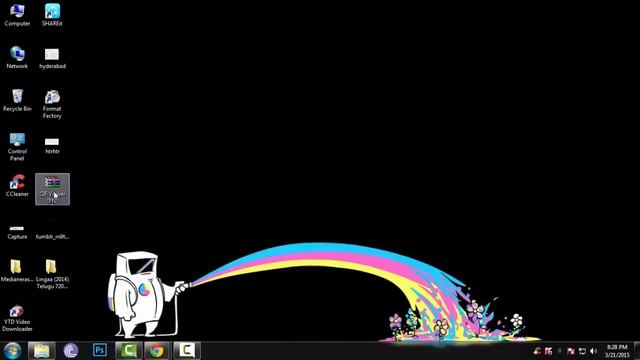Launch the YTD Video Downloader shortcut

coord(17,318)
